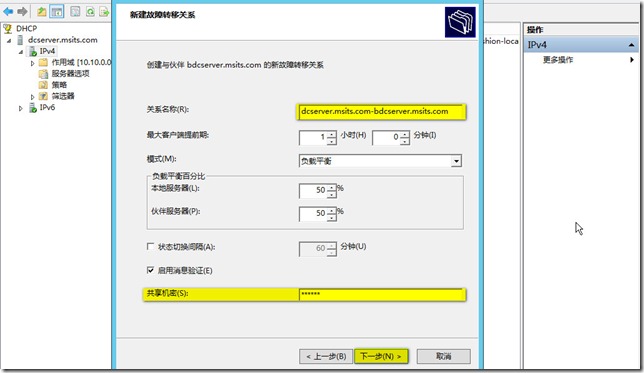Uncheck 启用消息验证 checkbox
The width and height of the screenshot is (644, 373).
click(x=150, y=270)
